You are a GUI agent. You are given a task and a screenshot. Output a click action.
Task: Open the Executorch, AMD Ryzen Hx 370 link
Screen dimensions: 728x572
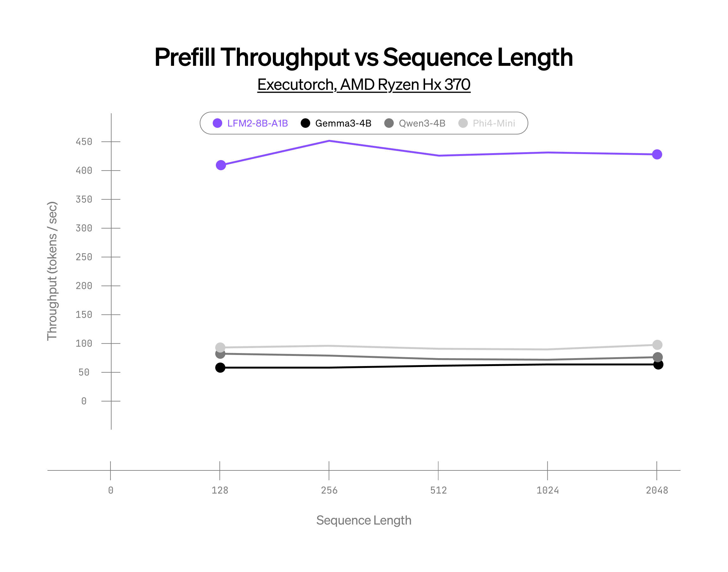[364, 84]
